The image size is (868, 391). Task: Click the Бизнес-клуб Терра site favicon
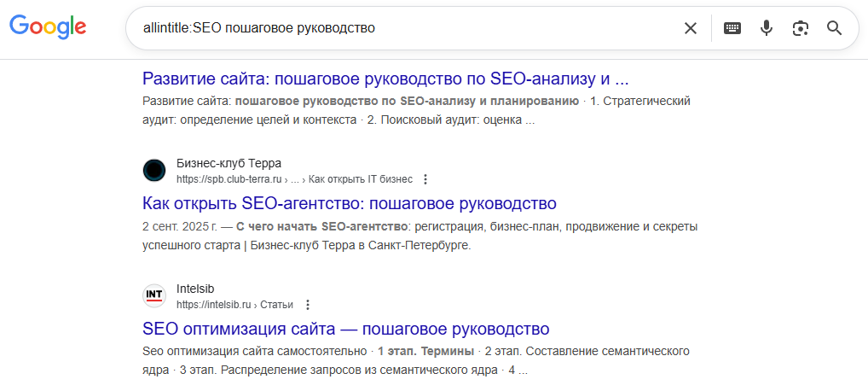coord(154,171)
